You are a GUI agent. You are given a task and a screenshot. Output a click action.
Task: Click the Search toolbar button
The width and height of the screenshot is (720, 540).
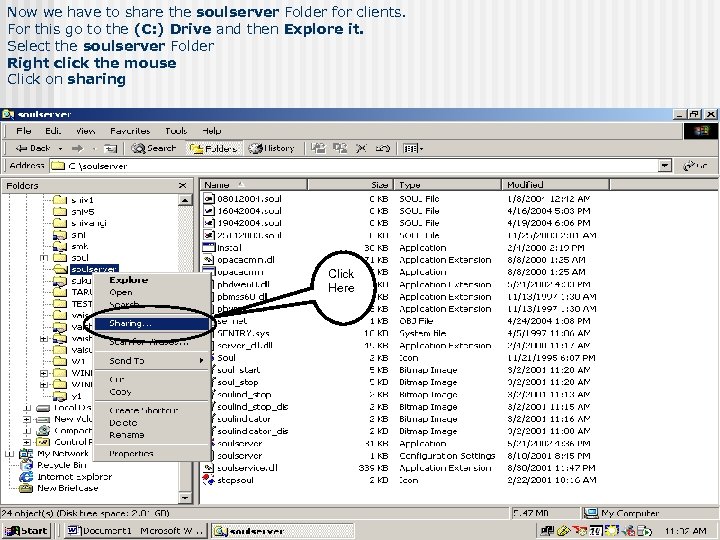coord(154,148)
